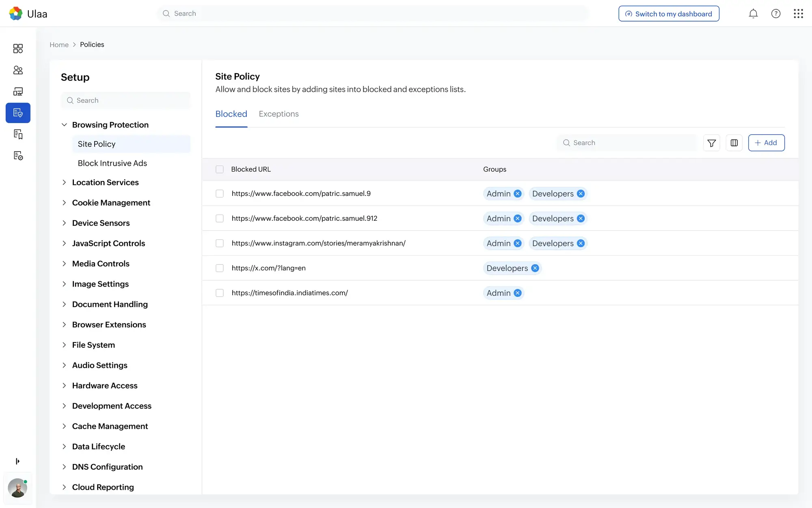The image size is (812, 508).
Task: Expand JavaScript Controls
Action: tap(64, 243)
